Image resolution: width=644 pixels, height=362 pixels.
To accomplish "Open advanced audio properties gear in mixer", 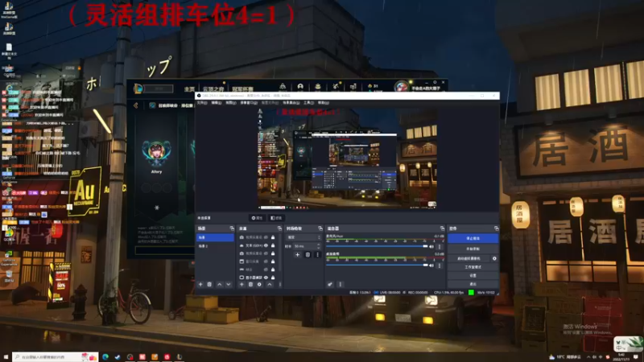I will tap(330, 284).
